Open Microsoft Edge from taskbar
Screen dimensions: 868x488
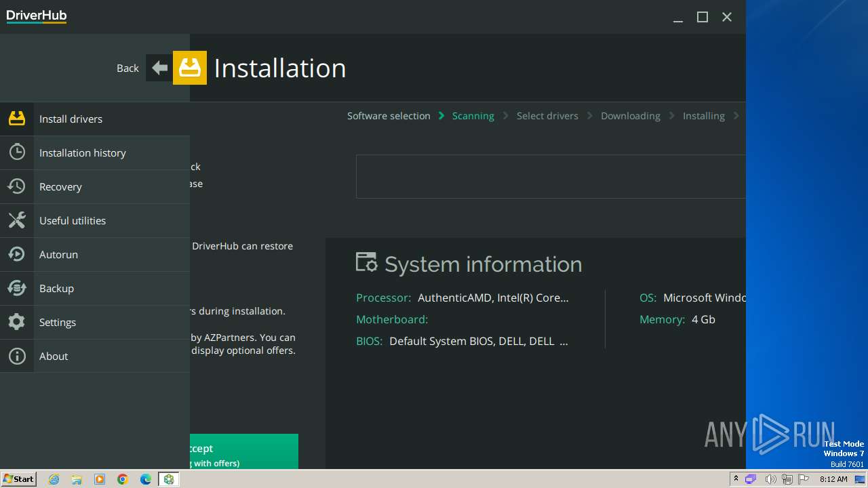coord(146,479)
